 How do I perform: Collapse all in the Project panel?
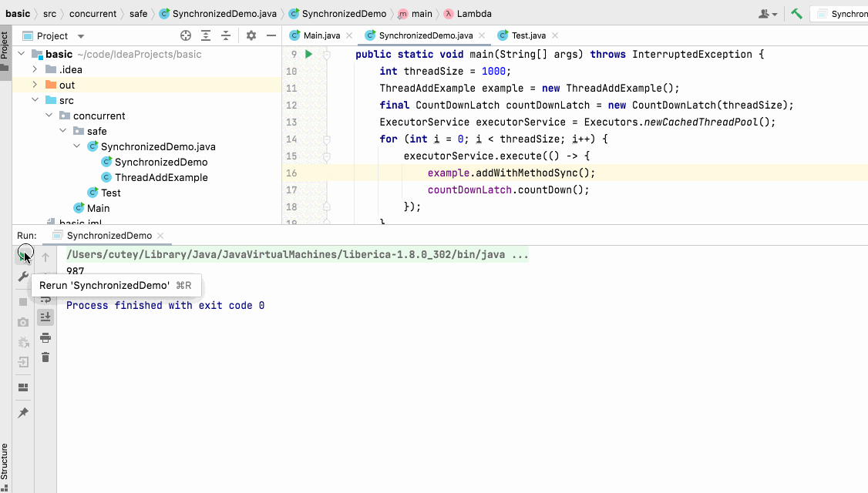pyautogui.click(x=226, y=35)
